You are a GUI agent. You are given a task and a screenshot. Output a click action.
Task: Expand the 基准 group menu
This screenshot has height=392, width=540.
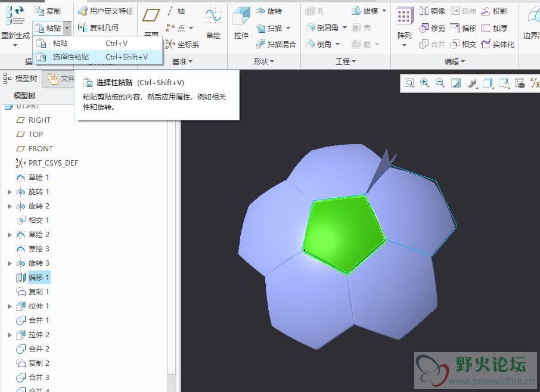coord(182,61)
